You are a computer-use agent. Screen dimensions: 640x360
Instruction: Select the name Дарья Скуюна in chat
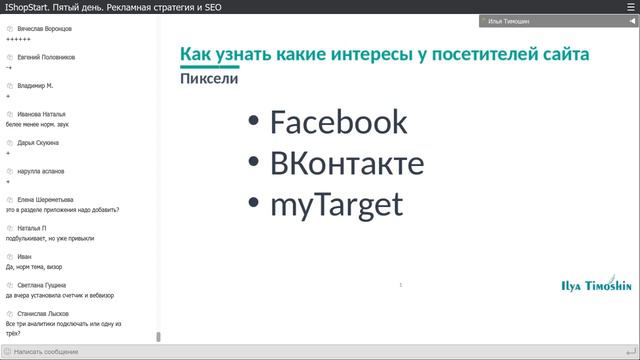click(38, 143)
